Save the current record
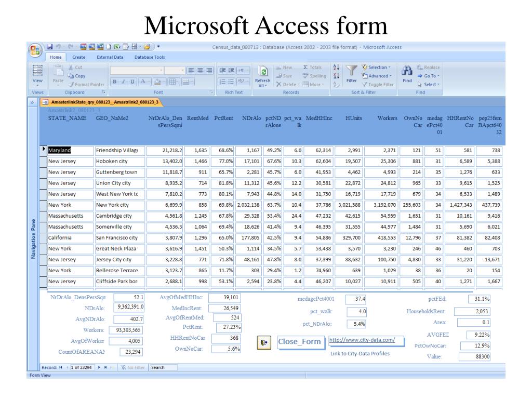 (284, 76)
